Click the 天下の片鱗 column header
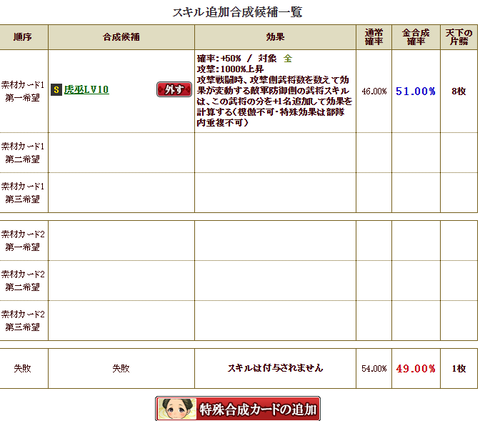Screen dimensions: 480x421 click(459, 37)
